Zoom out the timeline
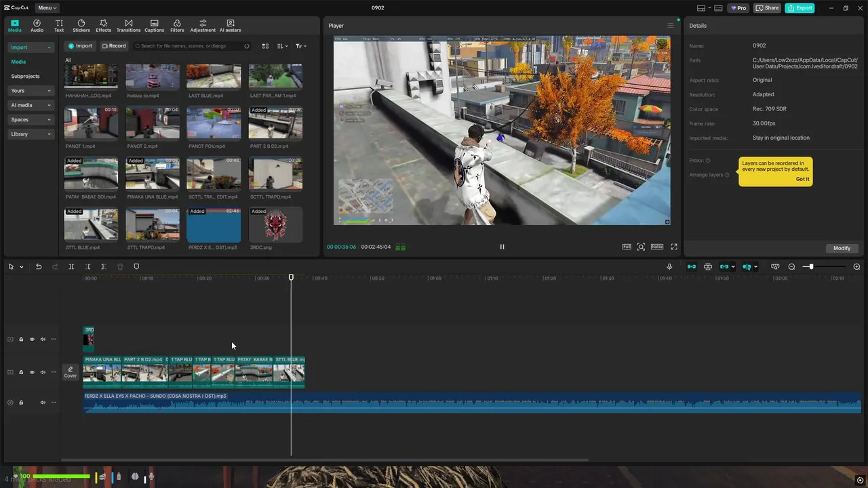 click(x=791, y=267)
